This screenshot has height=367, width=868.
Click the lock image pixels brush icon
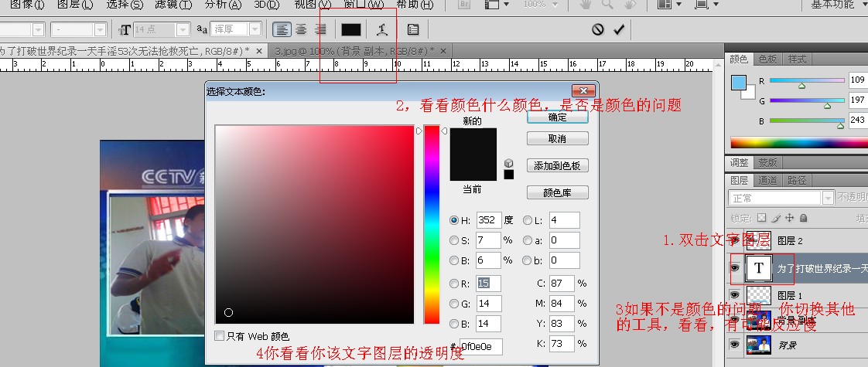tap(776, 218)
